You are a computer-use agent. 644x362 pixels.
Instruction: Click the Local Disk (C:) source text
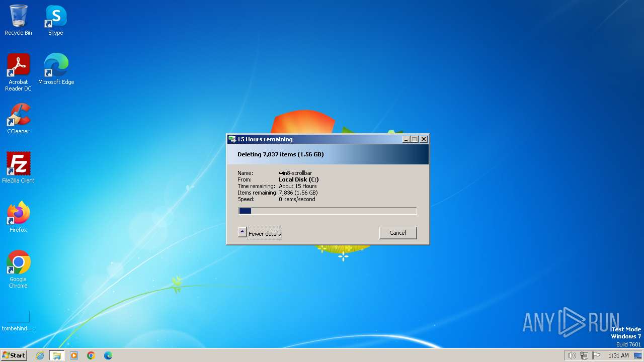tap(298, 179)
